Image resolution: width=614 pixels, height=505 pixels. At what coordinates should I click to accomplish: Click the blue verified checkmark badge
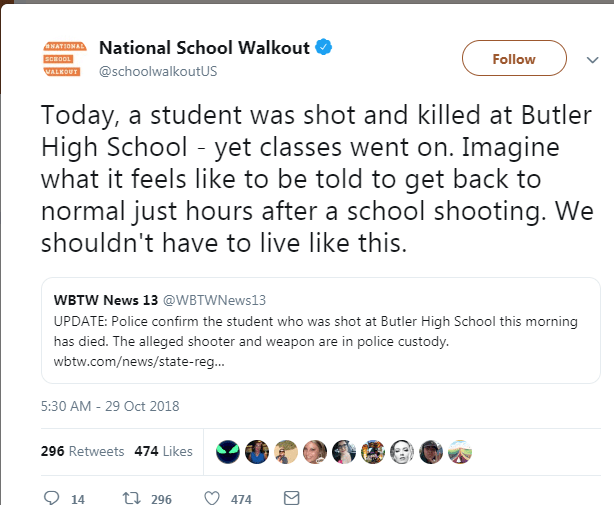[325, 46]
